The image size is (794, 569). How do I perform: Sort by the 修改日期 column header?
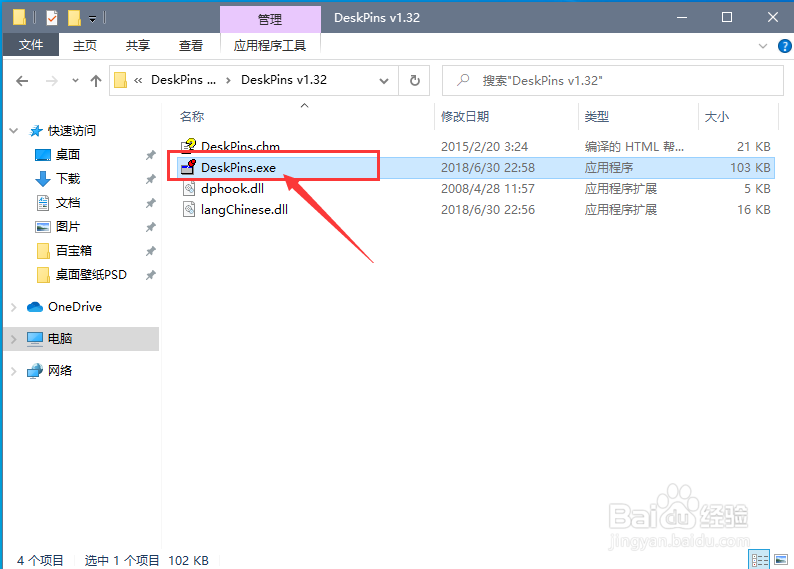[465, 116]
